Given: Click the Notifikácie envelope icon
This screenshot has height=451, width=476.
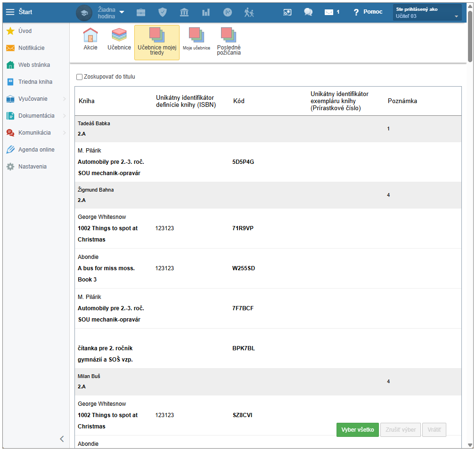Looking at the screenshot, I should pos(10,48).
